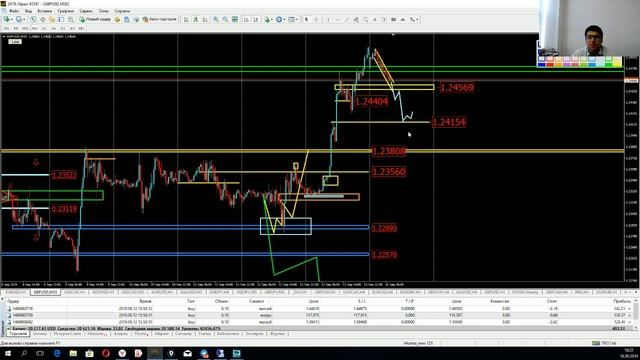Open the Торговля terminal tab
Viewport: 640px width, 360px height.
pos(18,334)
